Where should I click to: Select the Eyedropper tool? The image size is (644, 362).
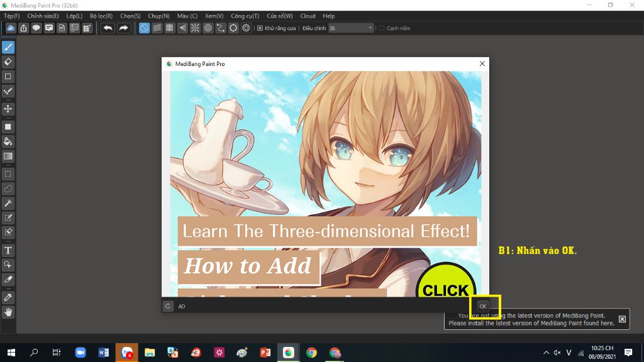(x=8, y=297)
